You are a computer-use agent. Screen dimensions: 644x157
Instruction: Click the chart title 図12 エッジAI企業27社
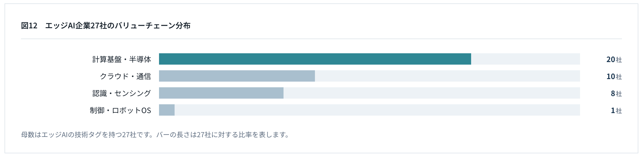coord(106,26)
